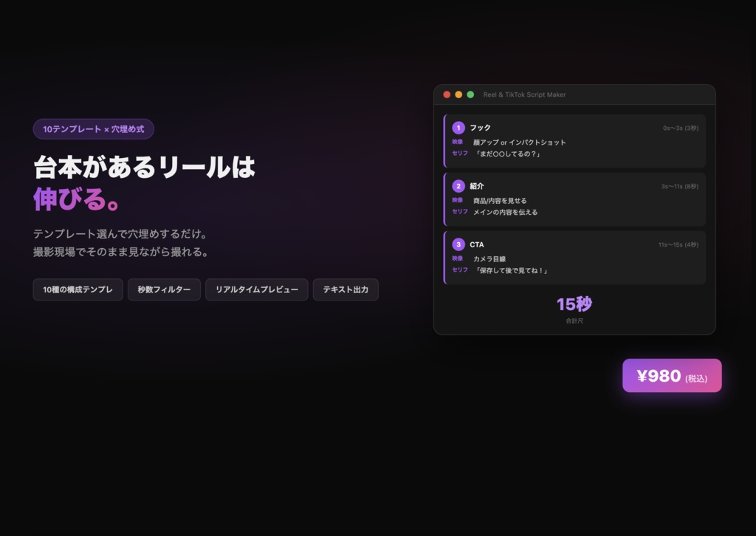This screenshot has width=756, height=536.
Task: Click the ¥980 (税込) purchase button
Action: coord(672,375)
